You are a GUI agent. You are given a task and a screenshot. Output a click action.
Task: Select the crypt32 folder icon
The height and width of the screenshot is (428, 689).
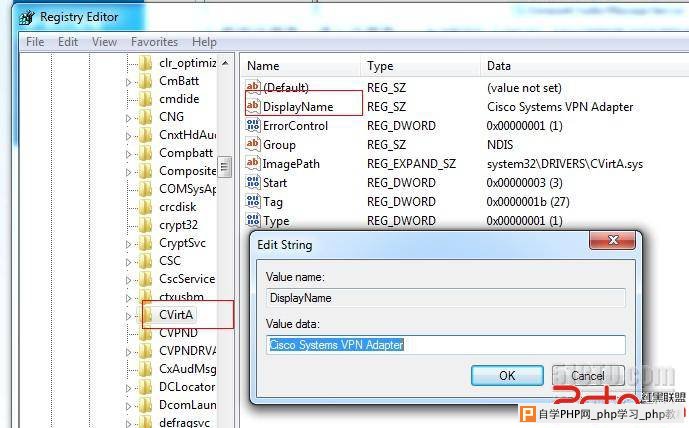(145, 225)
